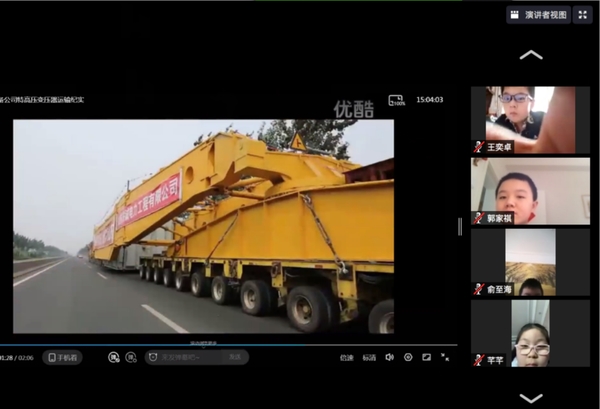
Task: Select 郭家祺 participant video tile
Action: [530, 190]
